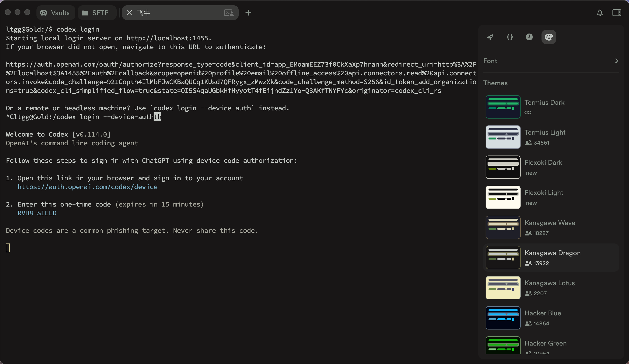The image size is (629, 364).
Task: Add a new tab with plus icon
Action: pyautogui.click(x=248, y=13)
